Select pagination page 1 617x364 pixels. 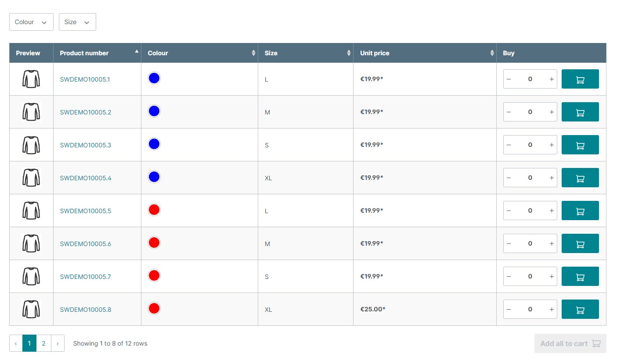(x=29, y=343)
